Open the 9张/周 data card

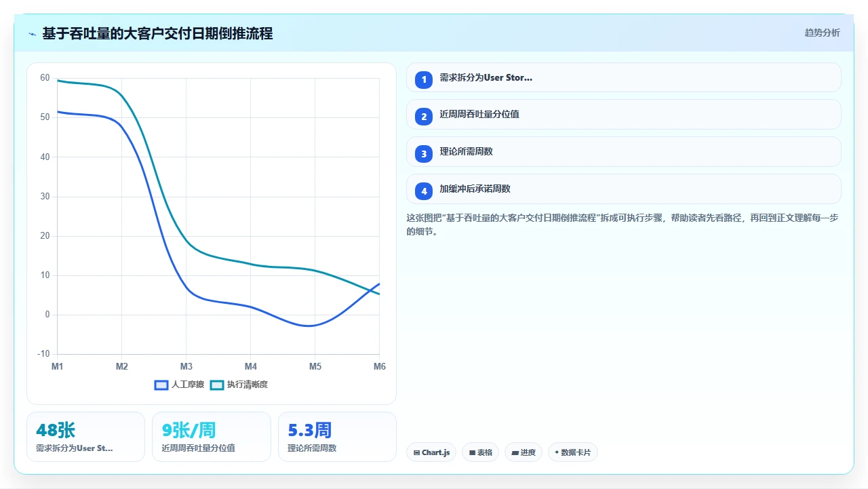pos(212,437)
